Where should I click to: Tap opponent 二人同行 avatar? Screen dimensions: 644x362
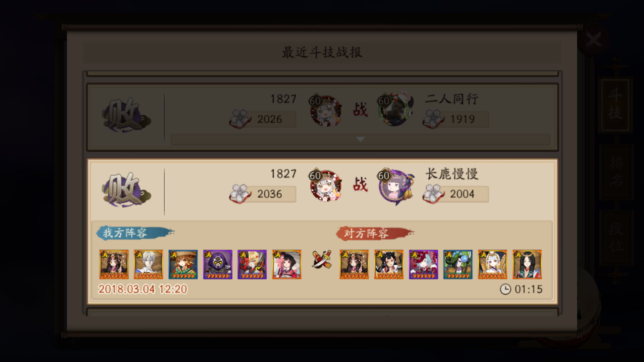[x=395, y=109]
